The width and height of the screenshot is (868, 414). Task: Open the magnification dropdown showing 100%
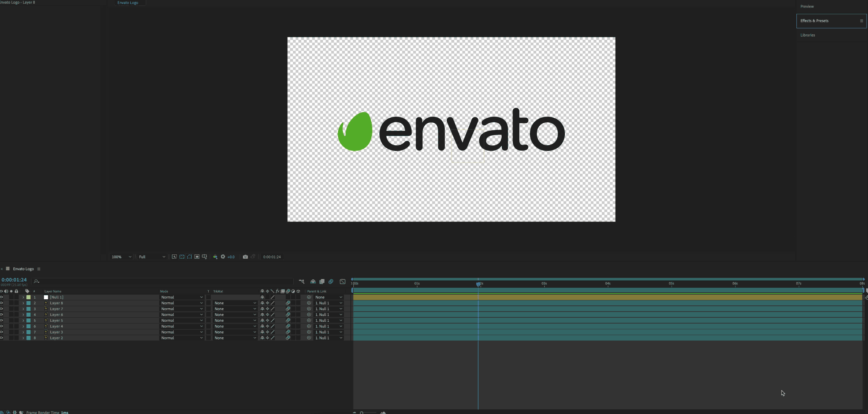121,257
